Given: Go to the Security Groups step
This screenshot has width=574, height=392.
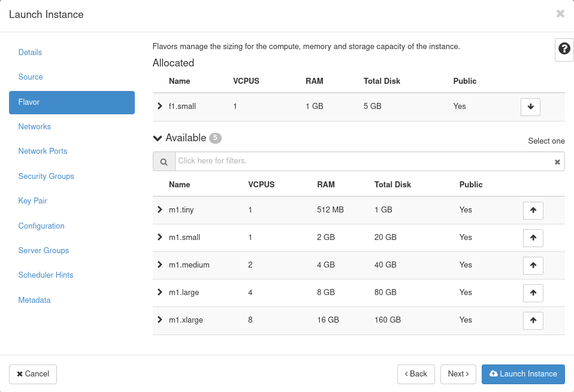Looking at the screenshot, I should (x=46, y=177).
